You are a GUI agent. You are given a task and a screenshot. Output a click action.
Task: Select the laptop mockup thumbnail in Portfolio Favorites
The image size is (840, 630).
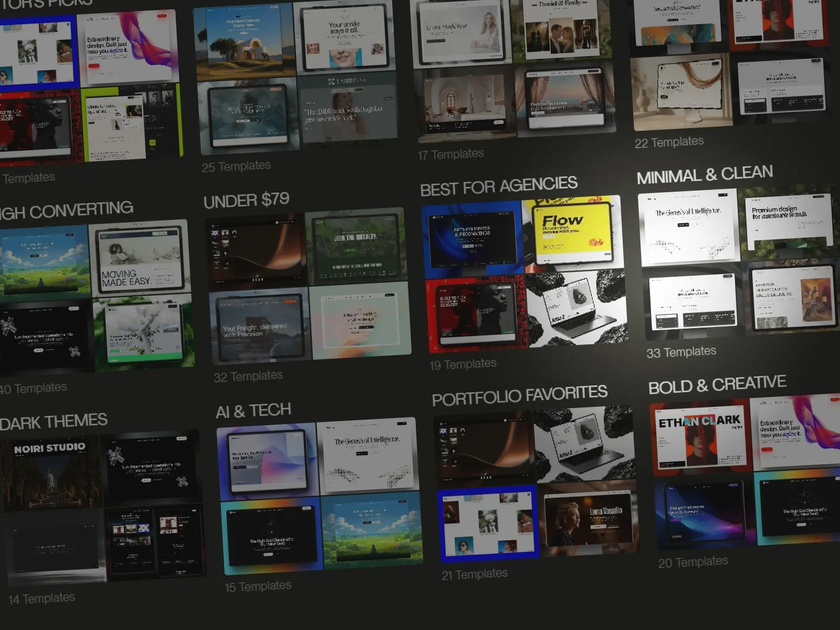pyautogui.click(x=584, y=445)
